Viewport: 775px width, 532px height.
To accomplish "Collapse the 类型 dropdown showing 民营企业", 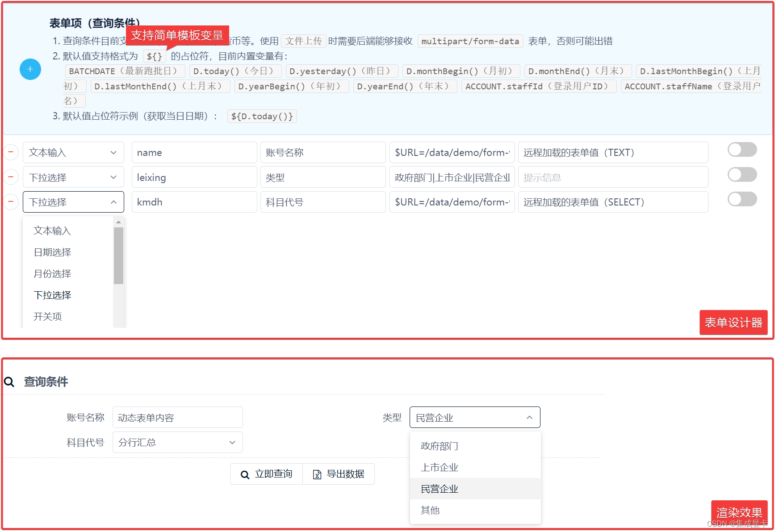I will click(x=475, y=417).
